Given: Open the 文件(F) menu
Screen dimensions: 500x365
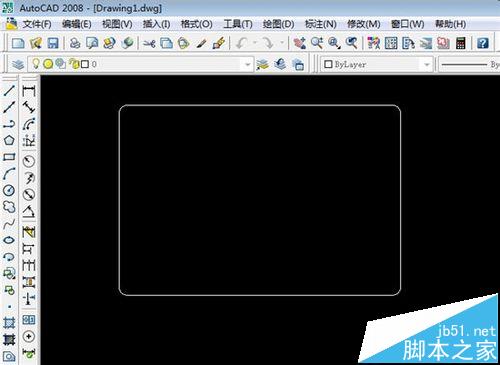Looking at the screenshot, I should 37,24.
